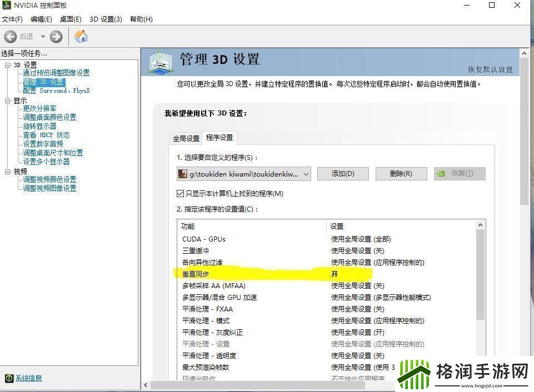Open the back button history dropdown arrow

(x=42, y=36)
